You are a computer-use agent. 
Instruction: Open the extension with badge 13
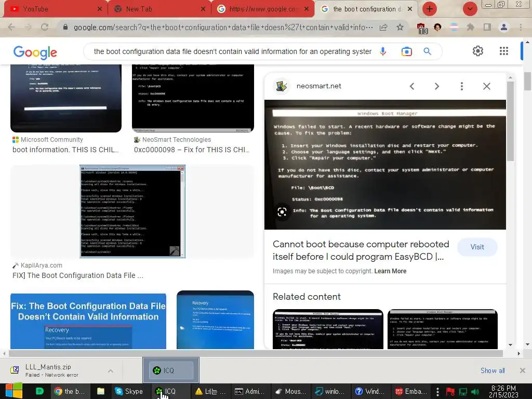pyautogui.click(x=422, y=28)
